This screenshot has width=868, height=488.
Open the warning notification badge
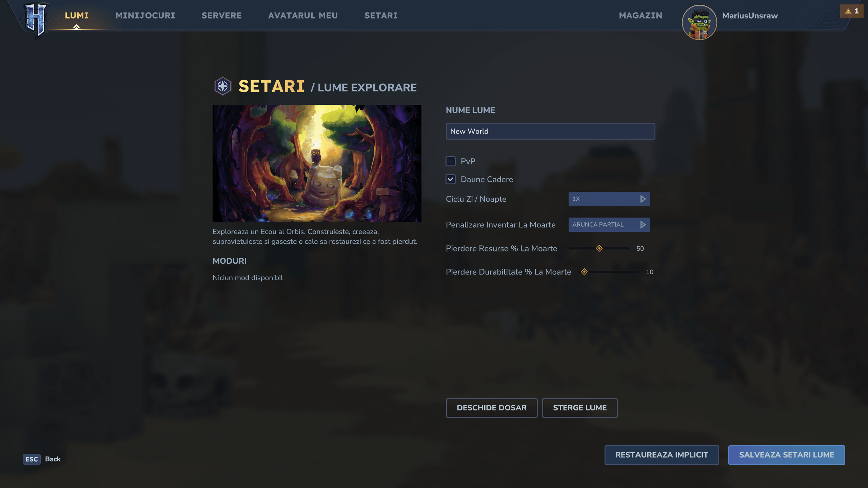tap(852, 11)
